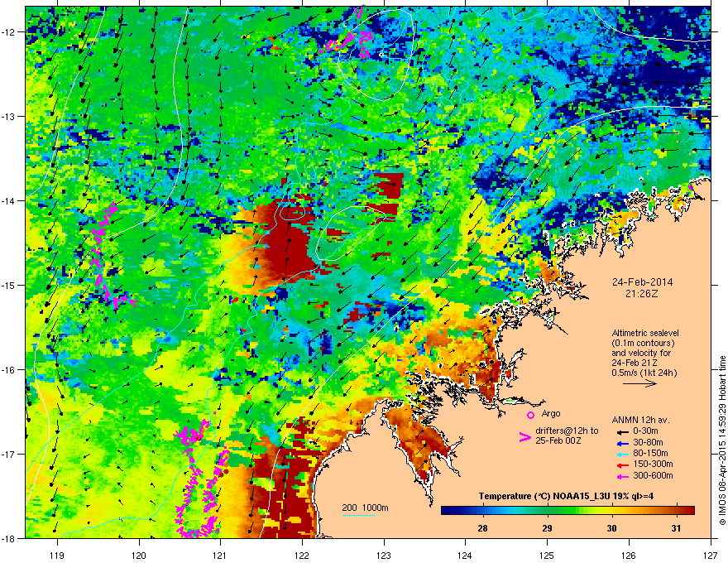Click the longitude axis label '127'
This screenshot has height=563, width=728.
coord(711,555)
